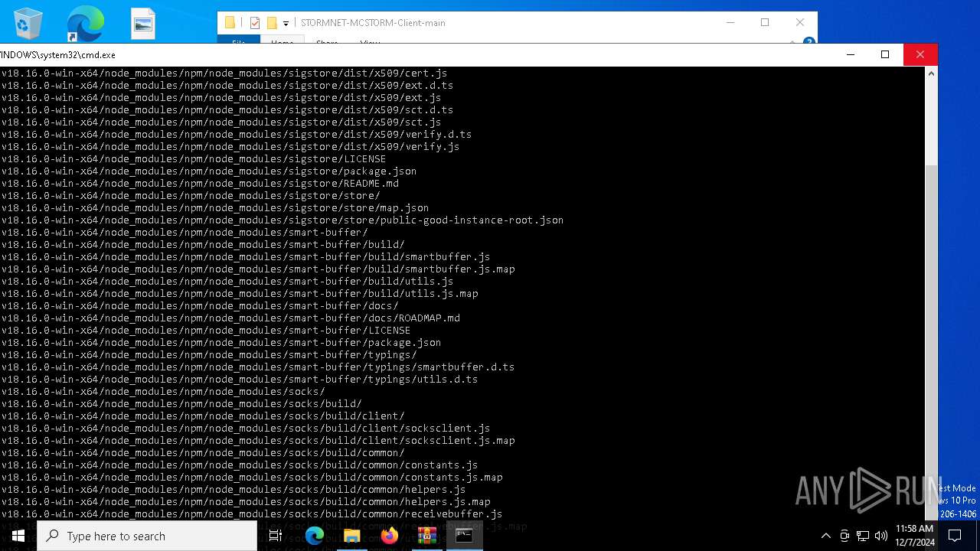Click the line ending 'public-good-instance-root.json'
Viewport: 980px width, 551px height.
tap(283, 220)
